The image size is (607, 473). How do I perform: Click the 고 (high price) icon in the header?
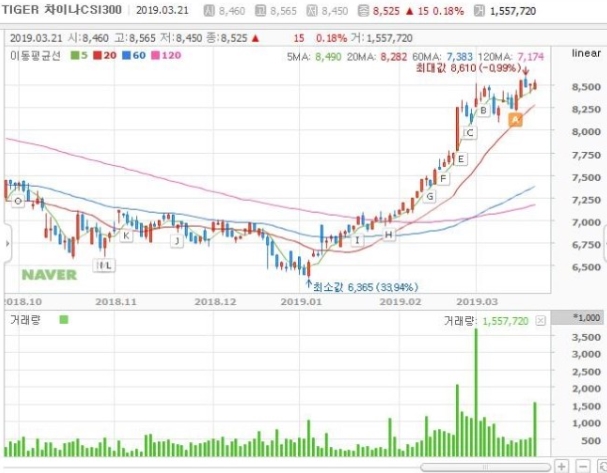tap(260, 11)
